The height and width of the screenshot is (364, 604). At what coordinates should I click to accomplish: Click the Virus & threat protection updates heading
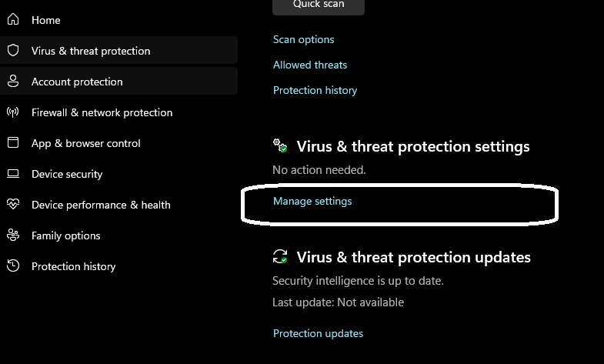point(413,257)
